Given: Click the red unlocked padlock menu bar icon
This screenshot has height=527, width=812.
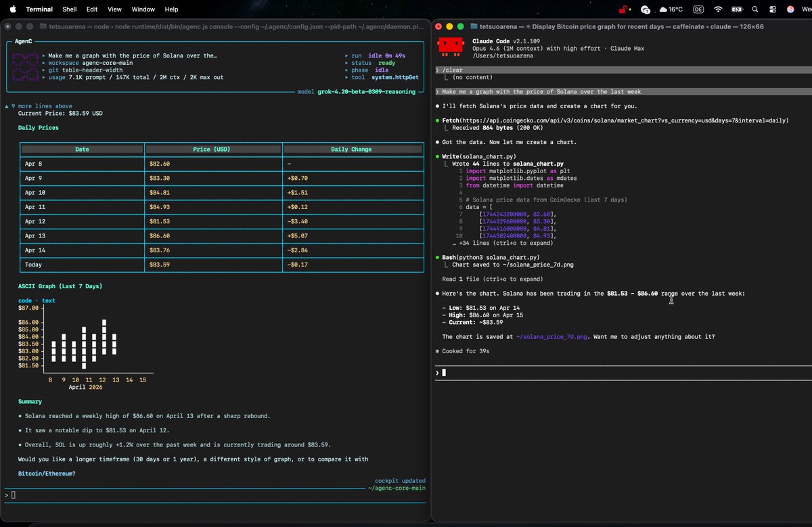Looking at the screenshot, I should tap(625, 9).
